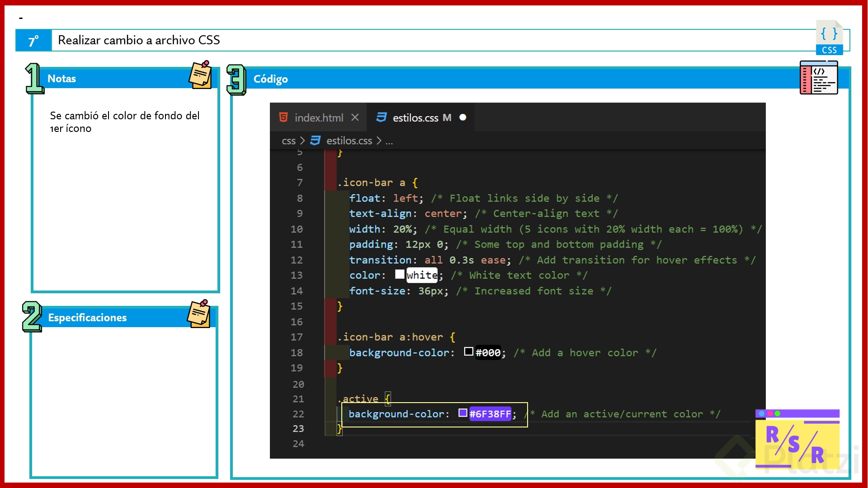Screen dimensions: 868x488
Task: Open the #6F38FF color swatch picker
Action: [463, 413]
